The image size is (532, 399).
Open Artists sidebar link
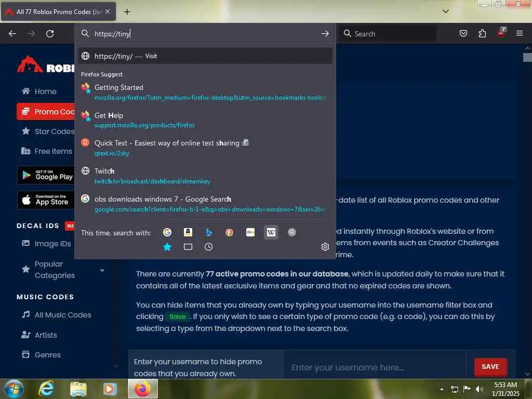point(39,335)
